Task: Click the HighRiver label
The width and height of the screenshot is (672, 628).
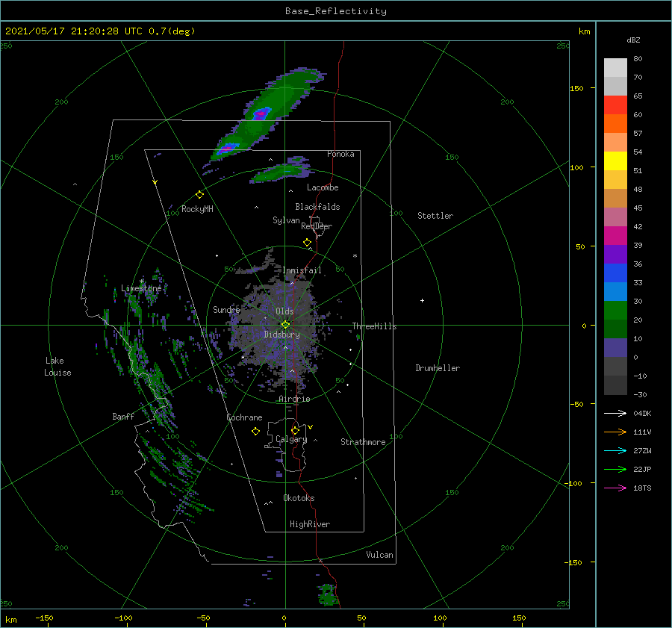Action: tap(309, 524)
